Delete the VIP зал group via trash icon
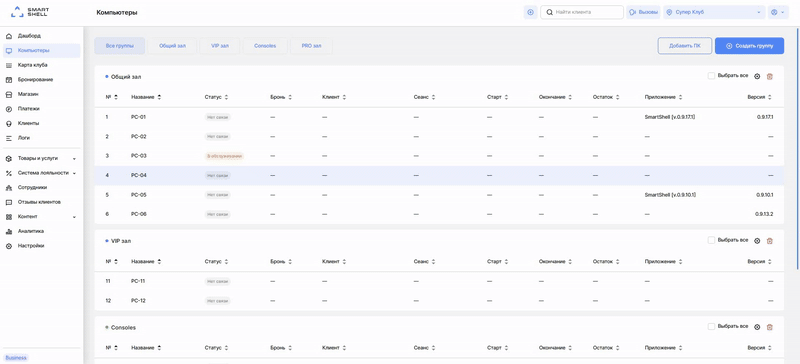 click(x=770, y=241)
